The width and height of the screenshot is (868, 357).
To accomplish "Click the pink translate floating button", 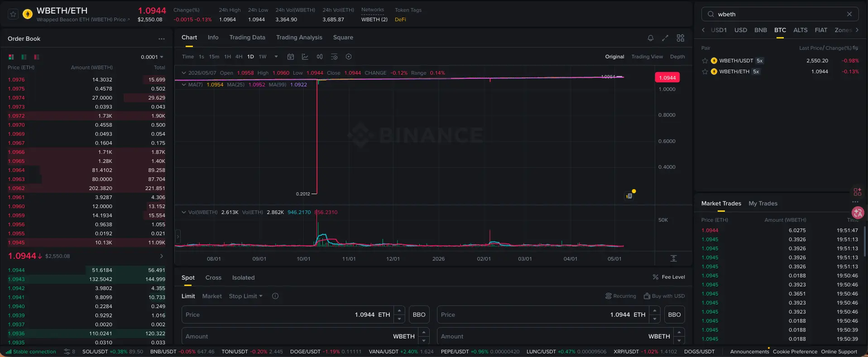I will click(x=858, y=213).
